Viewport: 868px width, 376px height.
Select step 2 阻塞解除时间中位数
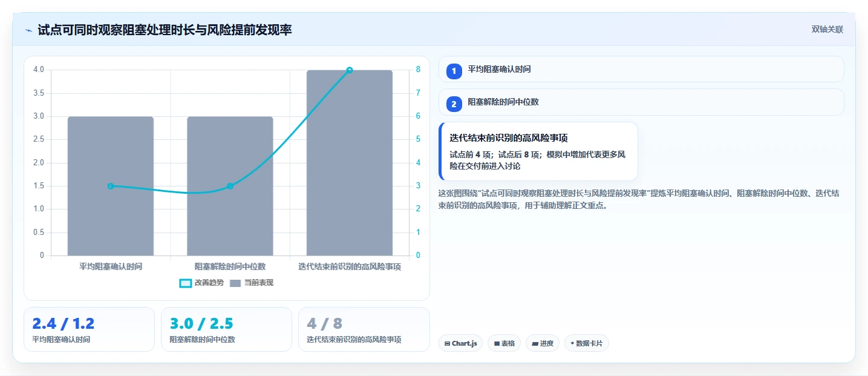pos(641,102)
